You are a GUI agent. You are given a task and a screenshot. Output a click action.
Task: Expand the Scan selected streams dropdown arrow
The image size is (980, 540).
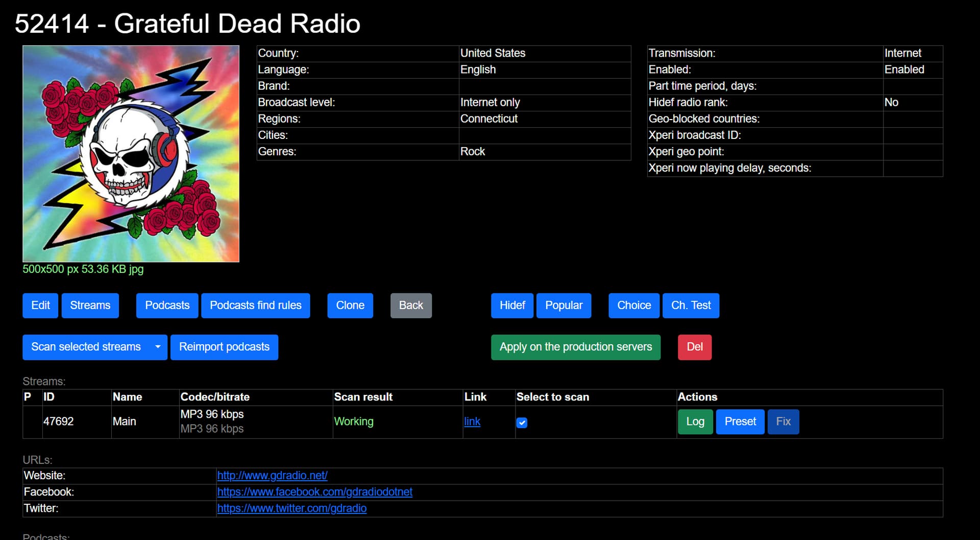click(158, 347)
